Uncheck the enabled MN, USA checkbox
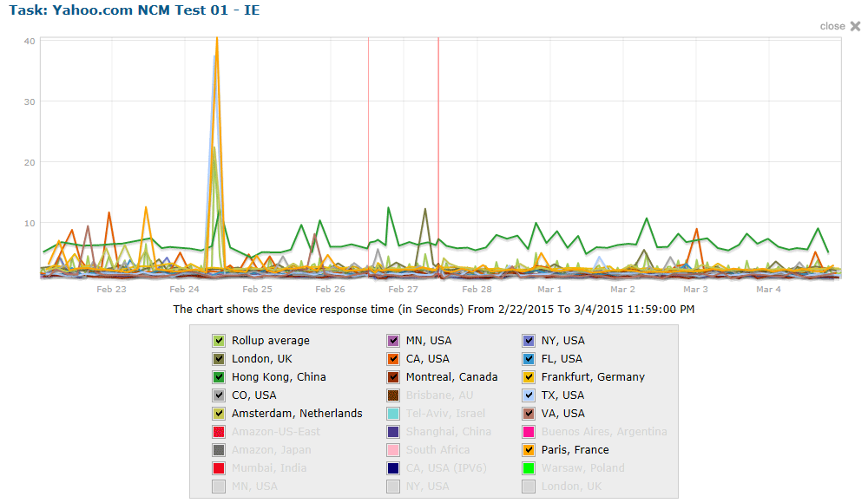Image resolution: width=868 pixels, height=503 pixels. pyautogui.click(x=393, y=340)
